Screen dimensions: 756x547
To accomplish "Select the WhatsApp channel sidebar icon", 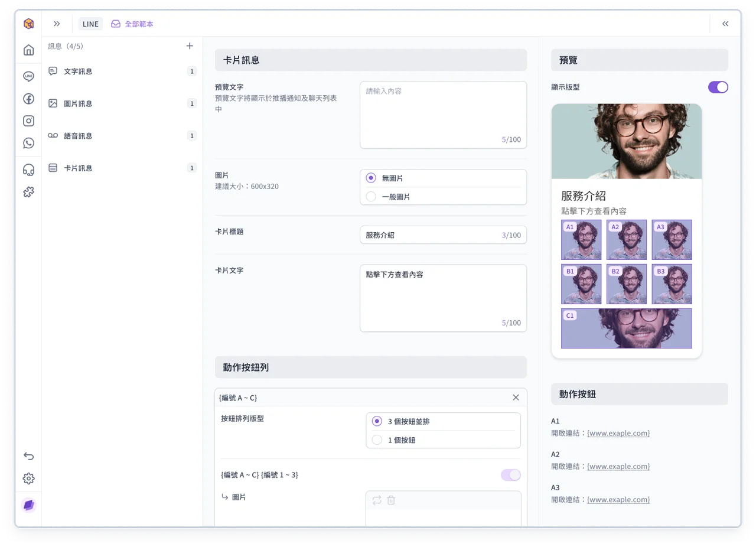I will tap(28, 142).
